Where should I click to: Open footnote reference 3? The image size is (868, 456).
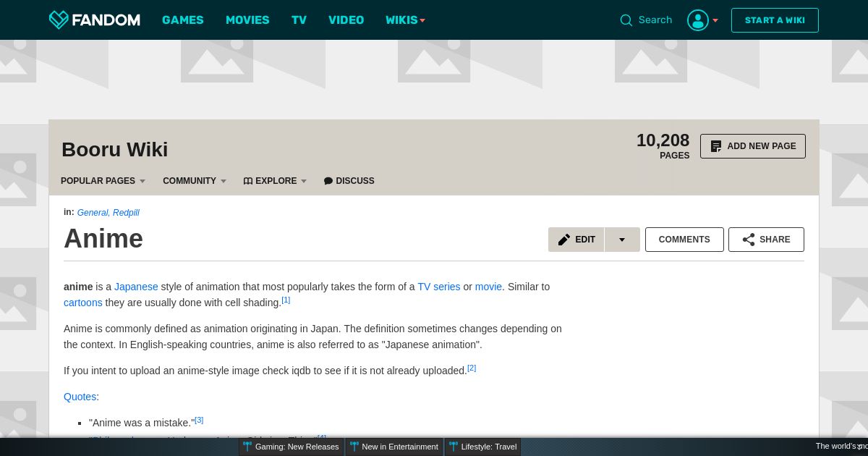(x=199, y=420)
